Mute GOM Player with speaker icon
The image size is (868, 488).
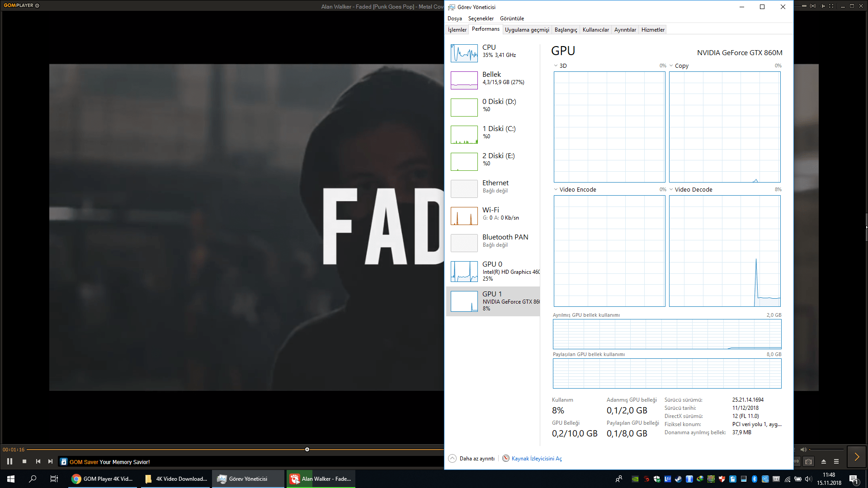pos(803,449)
